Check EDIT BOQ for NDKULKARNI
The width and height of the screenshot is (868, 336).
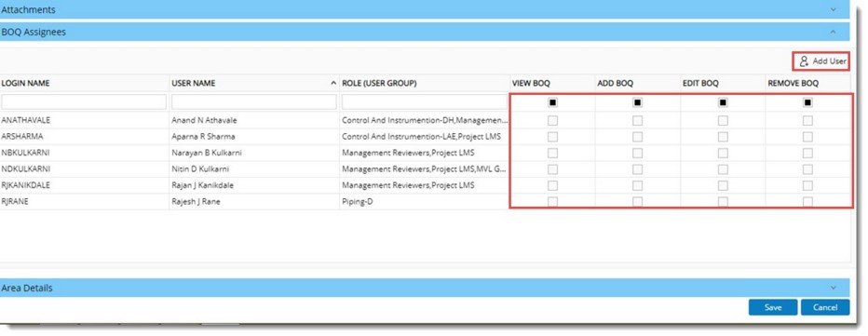(x=723, y=168)
